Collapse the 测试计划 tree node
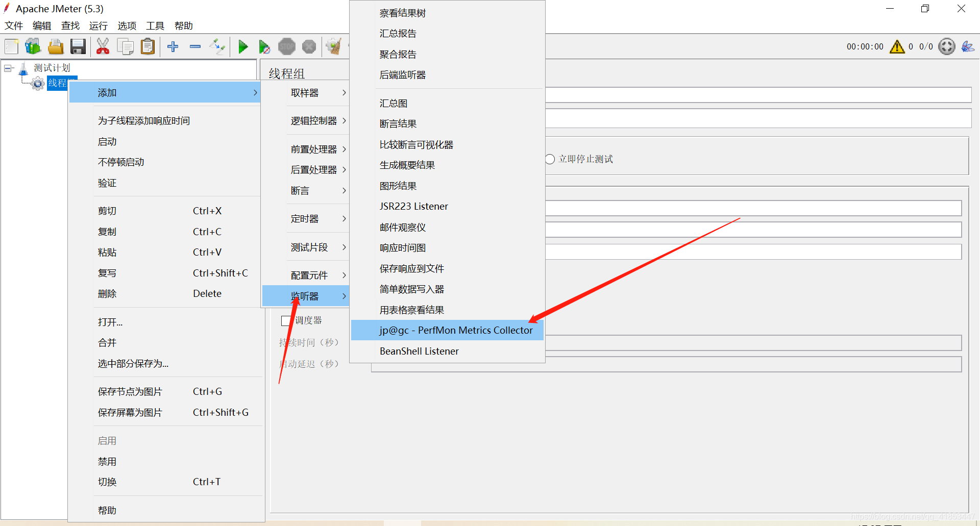The height and width of the screenshot is (526, 980). (x=8, y=68)
